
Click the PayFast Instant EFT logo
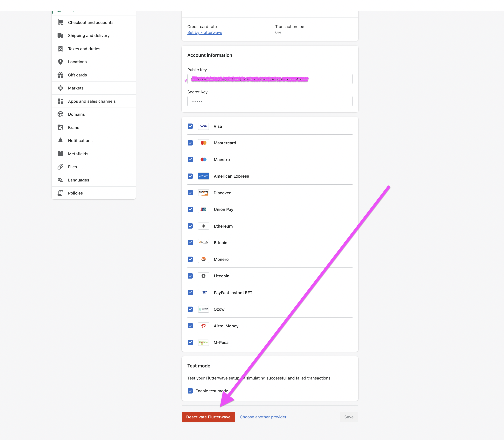pos(203,293)
